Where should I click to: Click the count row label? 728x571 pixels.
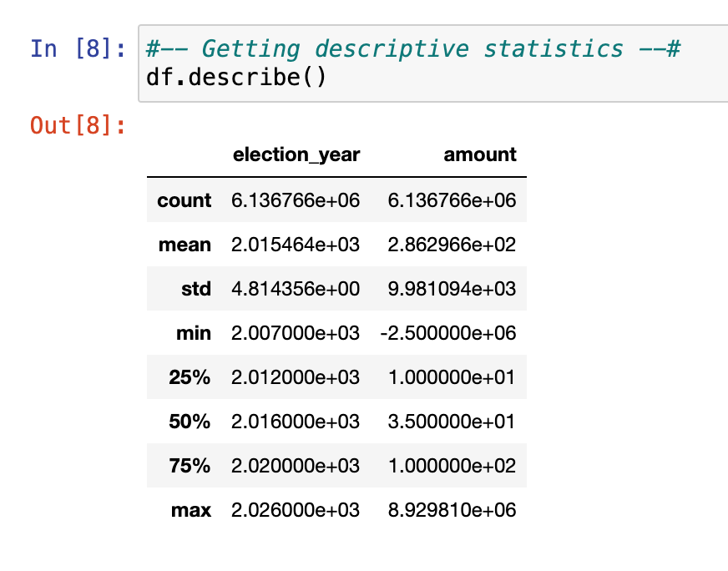(184, 200)
